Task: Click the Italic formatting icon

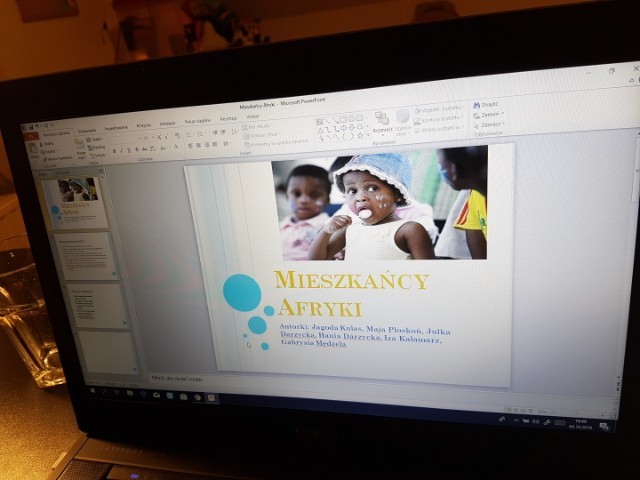Action: click(x=122, y=151)
